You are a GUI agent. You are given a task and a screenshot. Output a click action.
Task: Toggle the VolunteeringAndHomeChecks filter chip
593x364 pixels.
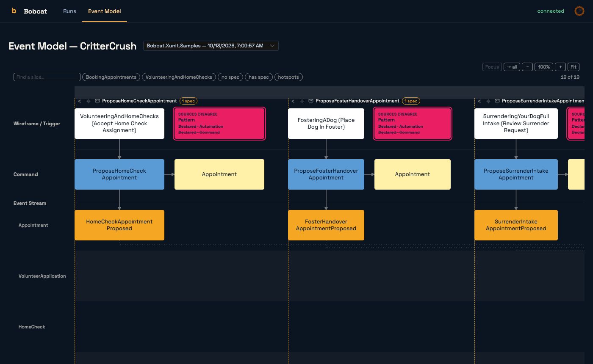[x=179, y=77]
